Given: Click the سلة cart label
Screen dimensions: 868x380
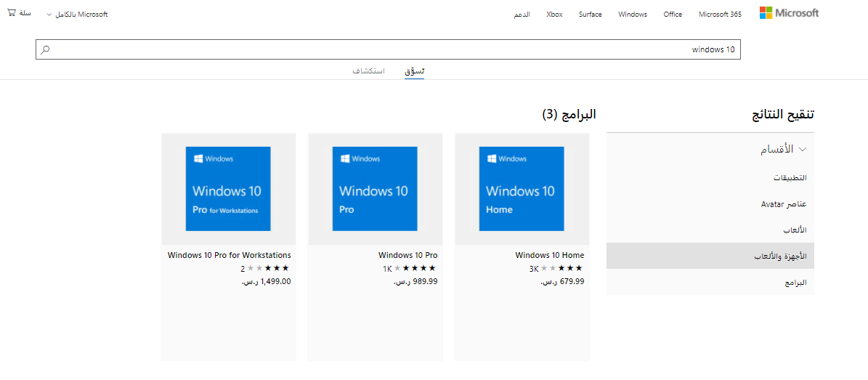Looking at the screenshot, I should coord(25,13).
